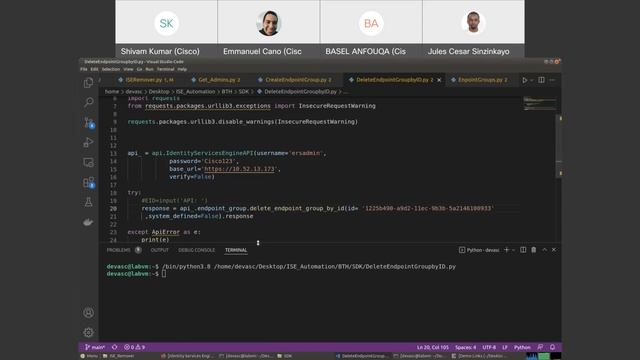Open the Extensions view
The width and height of the screenshot is (640, 360).
pyautogui.click(x=89, y=182)
